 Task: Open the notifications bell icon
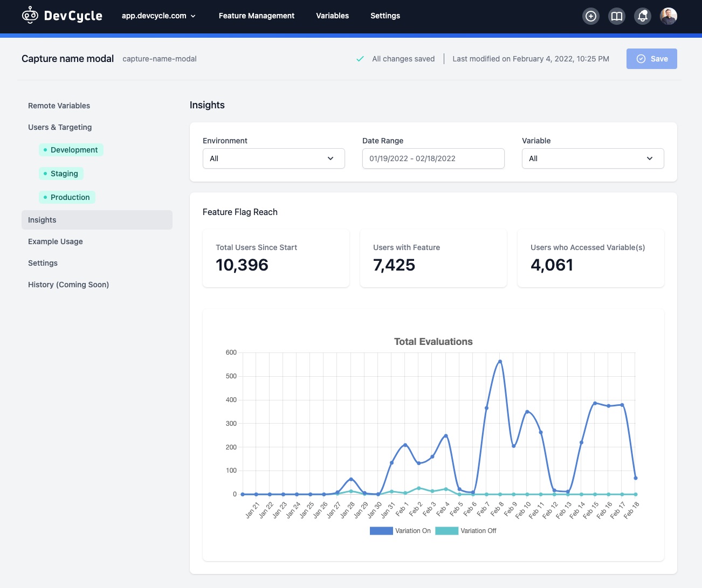tap(643, 16)
